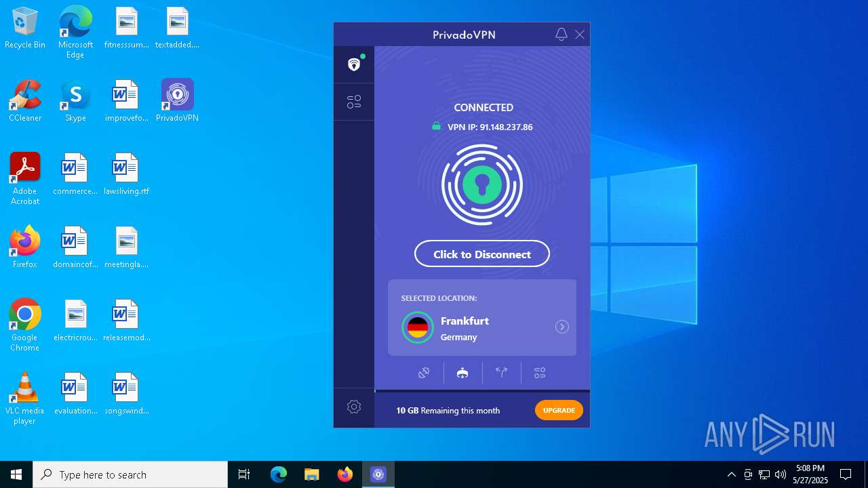The height and width of the screenshot is (488, 868).
Task: Select the meetingla image file
Action: [126, 247]
